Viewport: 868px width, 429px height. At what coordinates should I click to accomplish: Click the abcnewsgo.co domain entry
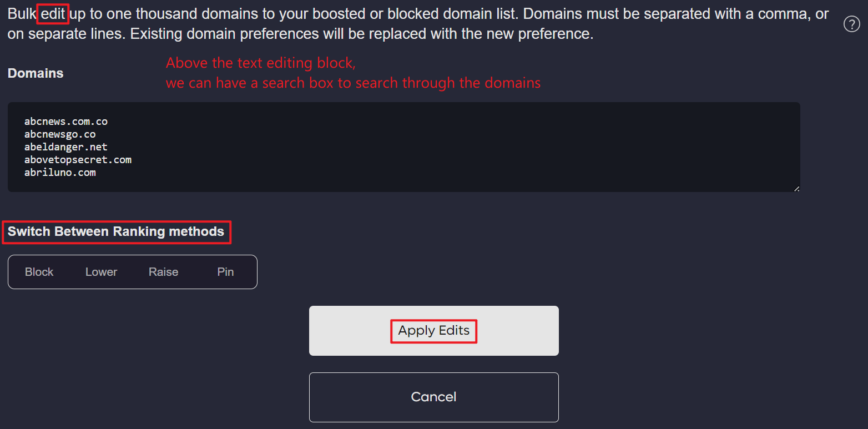click(60, 134)
